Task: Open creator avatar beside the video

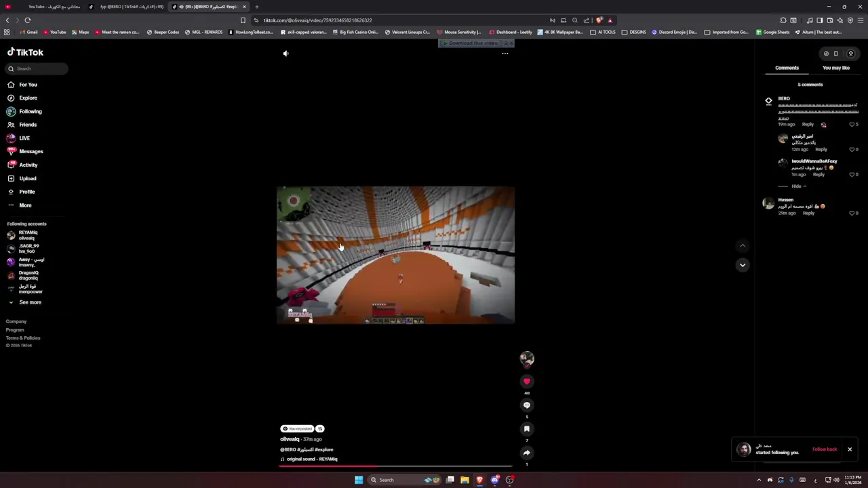Action: [527, 359]
